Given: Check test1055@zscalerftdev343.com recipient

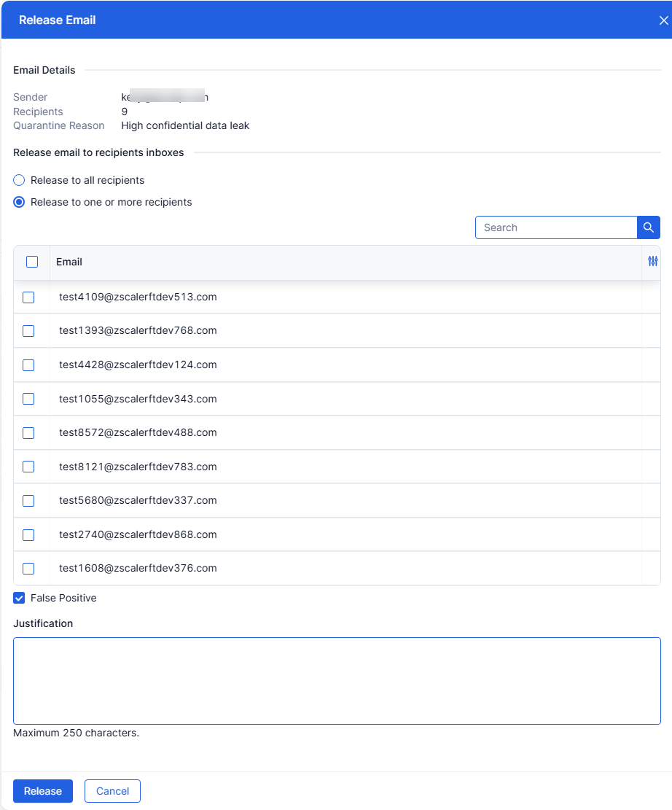Looking at the screenshot, I should tap(28, 399).
